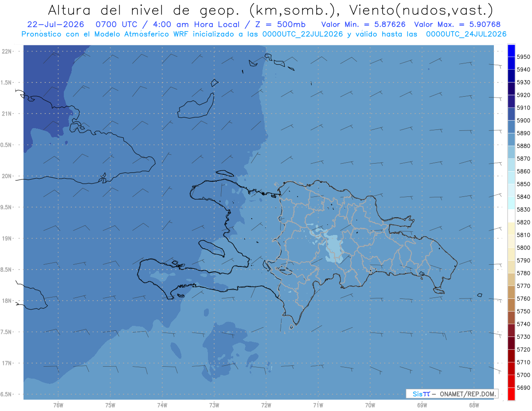Click the legend swatch between 5890 and 5880
532x411 pixels.
(511, 140)
